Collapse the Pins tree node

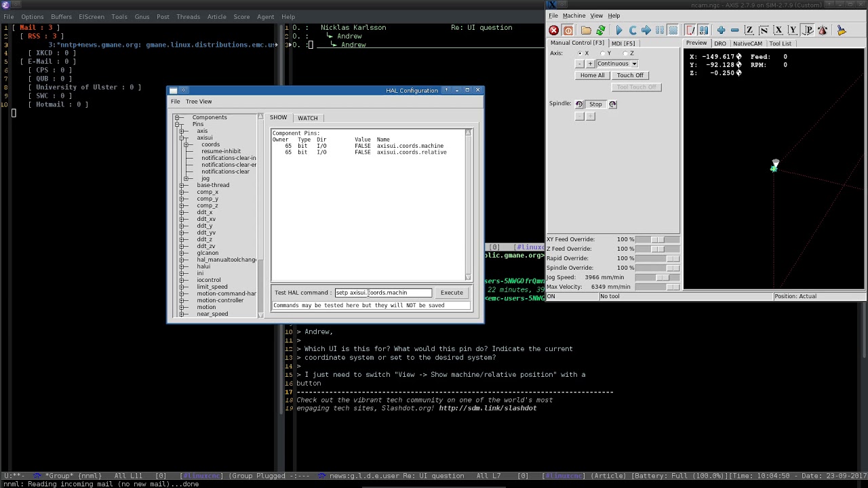pos(178,124)
